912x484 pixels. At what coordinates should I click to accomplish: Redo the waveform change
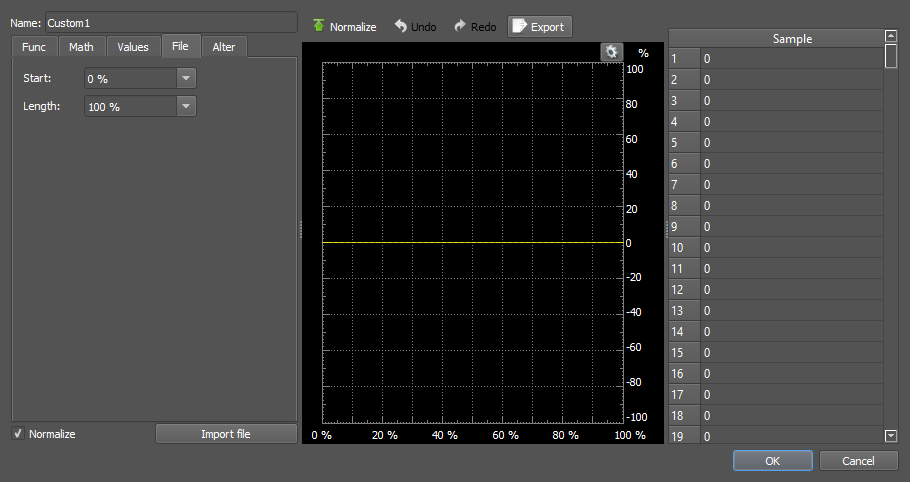point(475,27)
